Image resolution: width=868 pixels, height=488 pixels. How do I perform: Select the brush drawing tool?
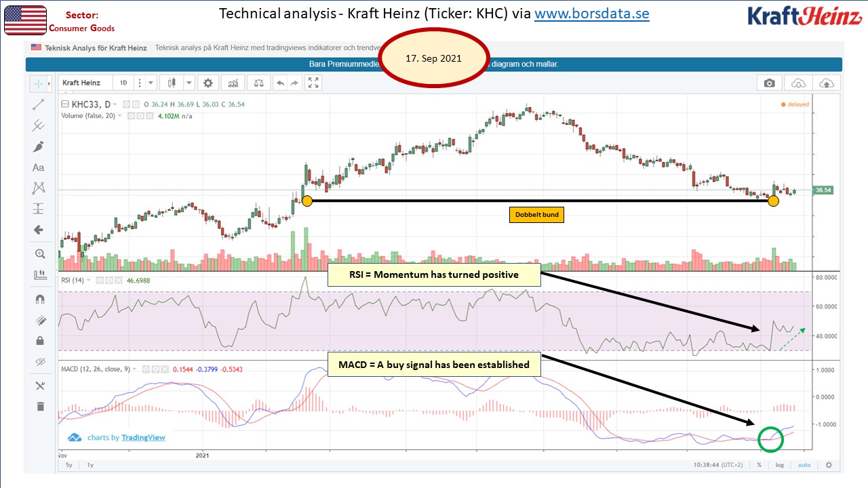(x=39, y=146)
